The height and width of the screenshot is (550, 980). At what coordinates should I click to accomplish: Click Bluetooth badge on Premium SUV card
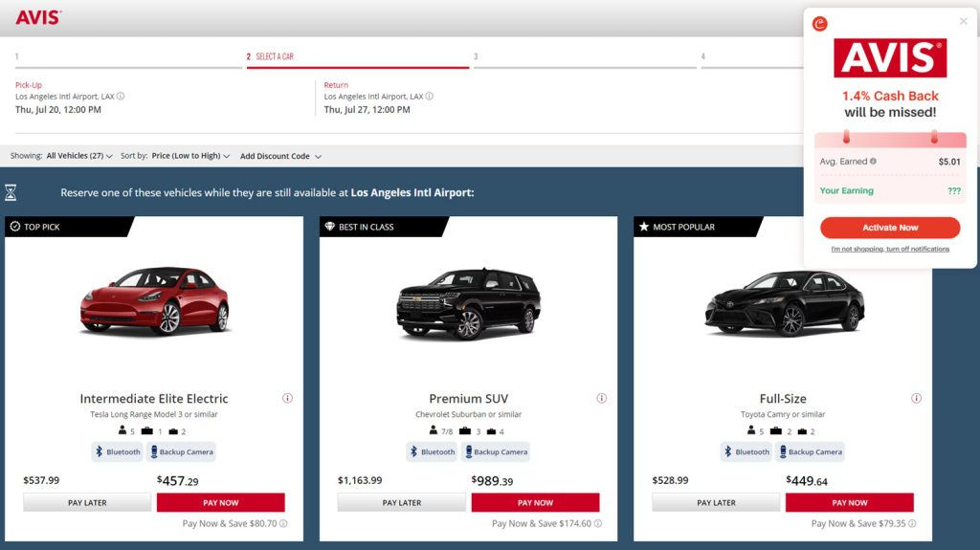tap(432, 451)
